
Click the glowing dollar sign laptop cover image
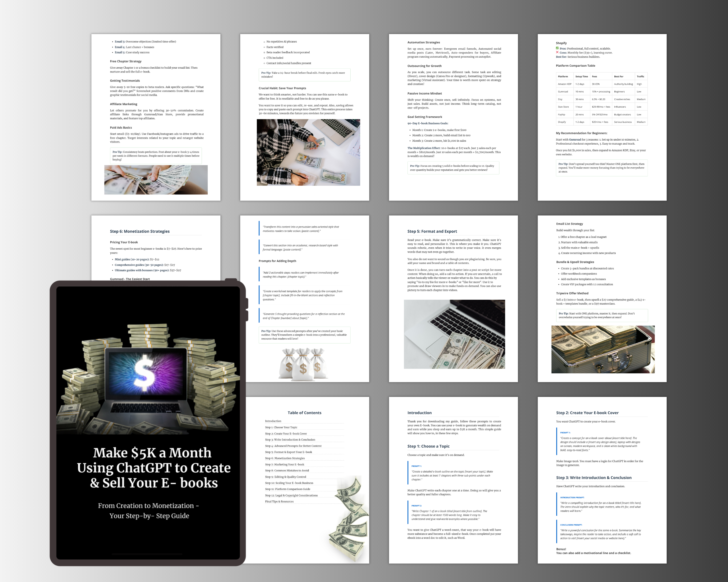pyautogui.click(x=148, y=378)
